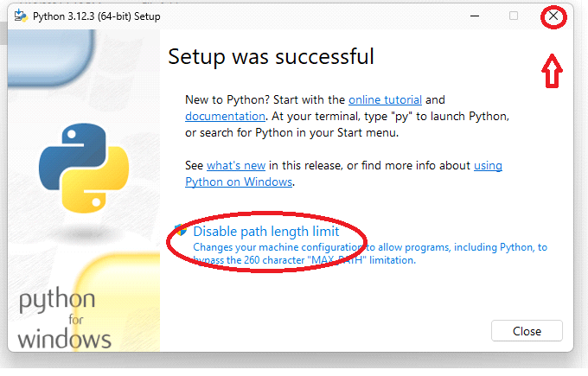Minimize the Python Setup window
588x376 pixels.
tap(475, 16)
